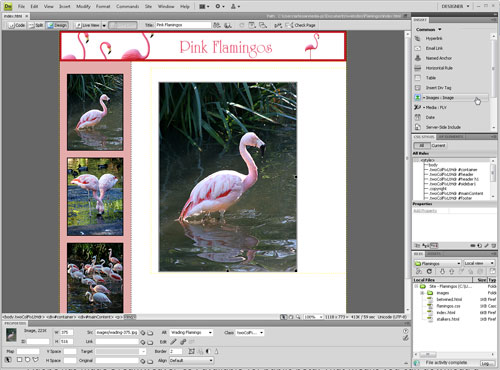500x370 pixels.
Task: Click the image Src field
Action: pos(116,333)
